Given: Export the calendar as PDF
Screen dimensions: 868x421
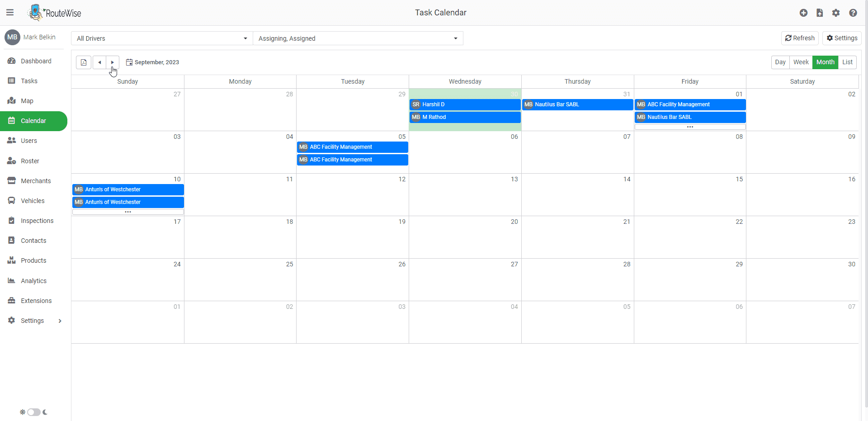Looking at the screenshot, I should tap(83, 62).
